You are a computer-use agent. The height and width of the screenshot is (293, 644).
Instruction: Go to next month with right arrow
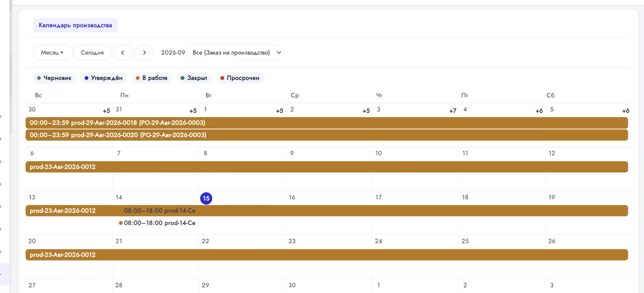(x=144, y=53)
